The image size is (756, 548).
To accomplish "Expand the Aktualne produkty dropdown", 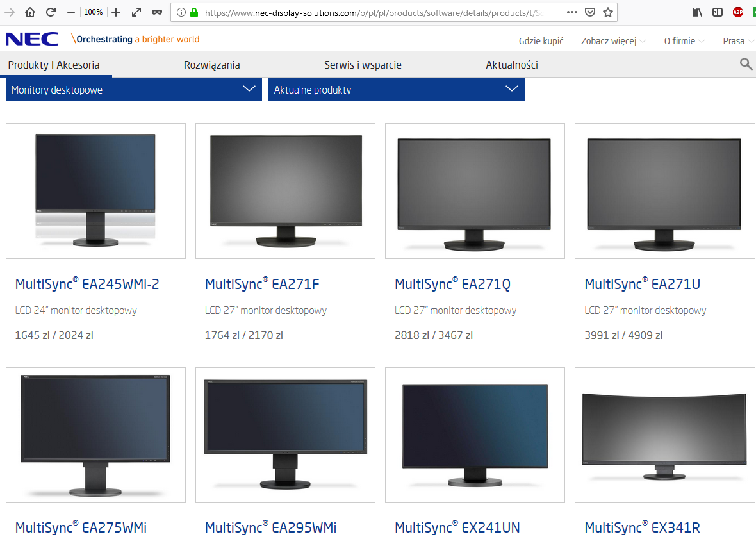I will coord(396,90).
